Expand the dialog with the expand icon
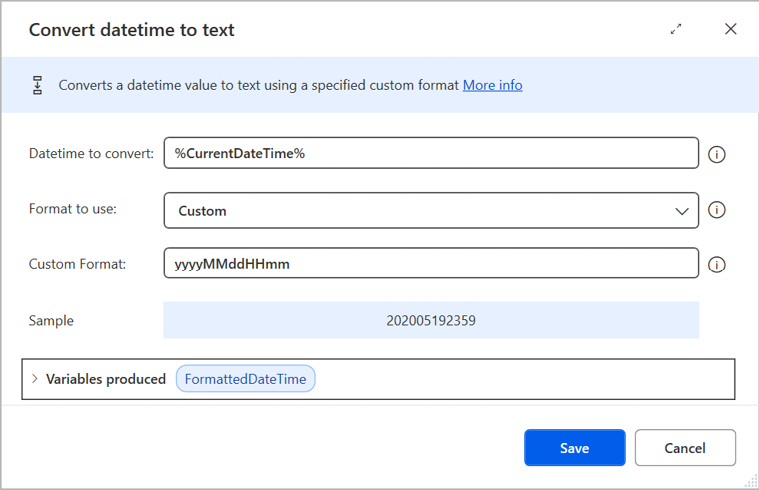This screenshot has width=759, height=490. click(676, 29)
